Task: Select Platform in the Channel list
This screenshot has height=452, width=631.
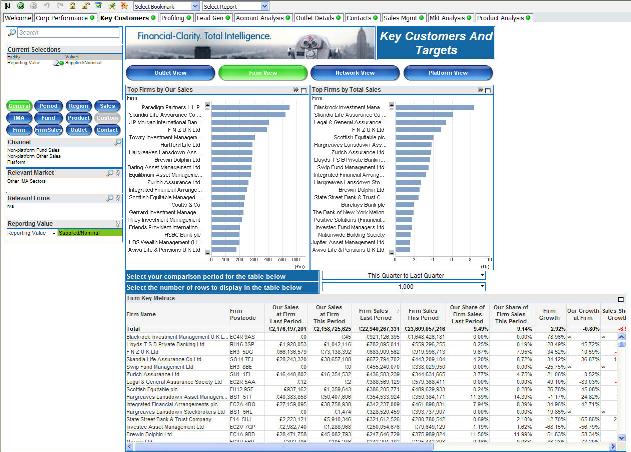Action: (16, 162)
